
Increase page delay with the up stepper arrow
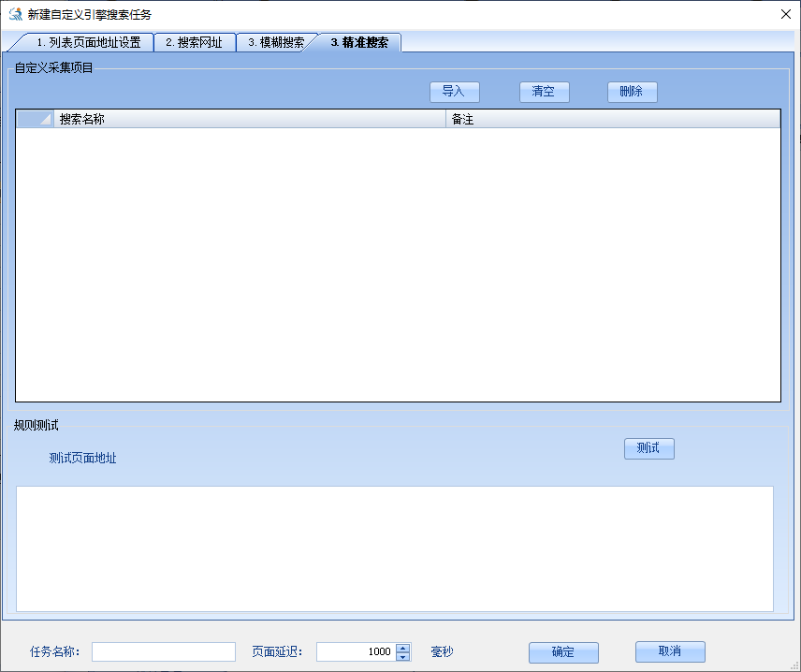[x=402, y=647]
